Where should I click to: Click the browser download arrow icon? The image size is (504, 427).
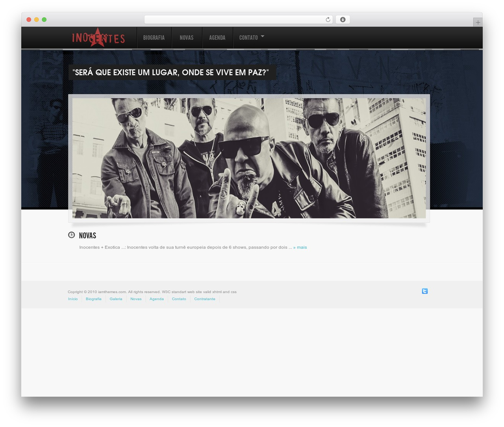tap(343, 20)
